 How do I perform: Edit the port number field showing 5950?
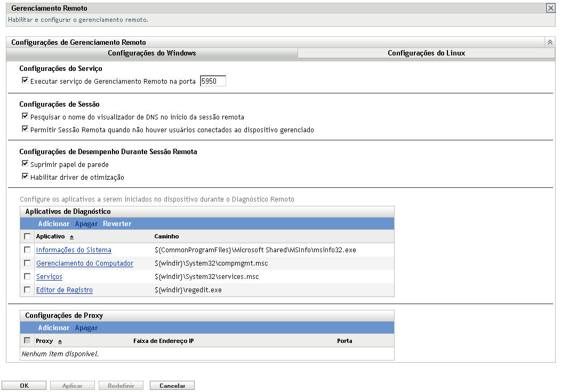click(x=212, y=80)
